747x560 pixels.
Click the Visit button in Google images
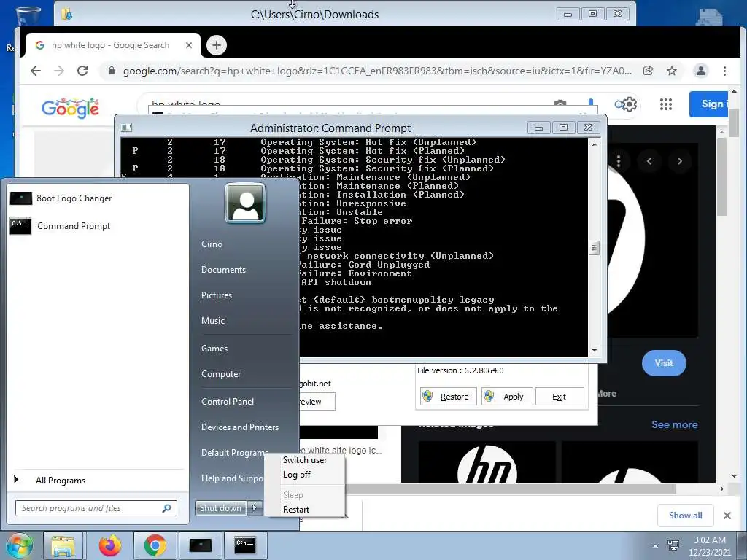(x=664, y=363)
